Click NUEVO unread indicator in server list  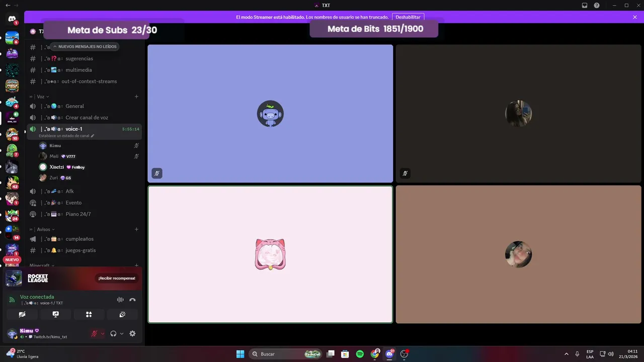[x=12, y=260]
